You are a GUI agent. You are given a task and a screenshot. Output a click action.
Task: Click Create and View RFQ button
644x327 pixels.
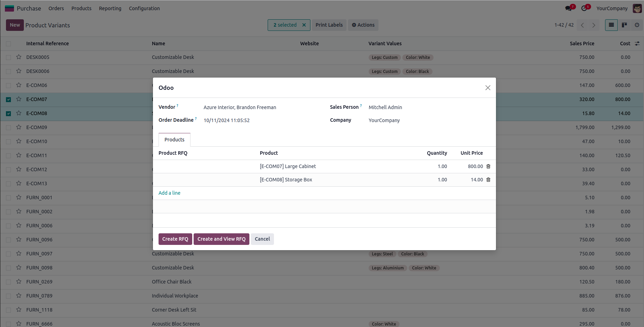[221, 239]
